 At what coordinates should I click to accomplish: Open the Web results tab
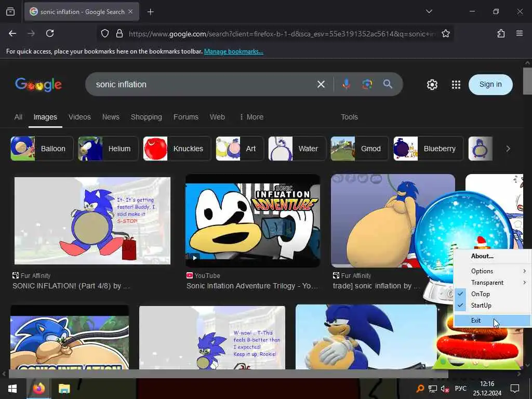click(x=217, y=117)
